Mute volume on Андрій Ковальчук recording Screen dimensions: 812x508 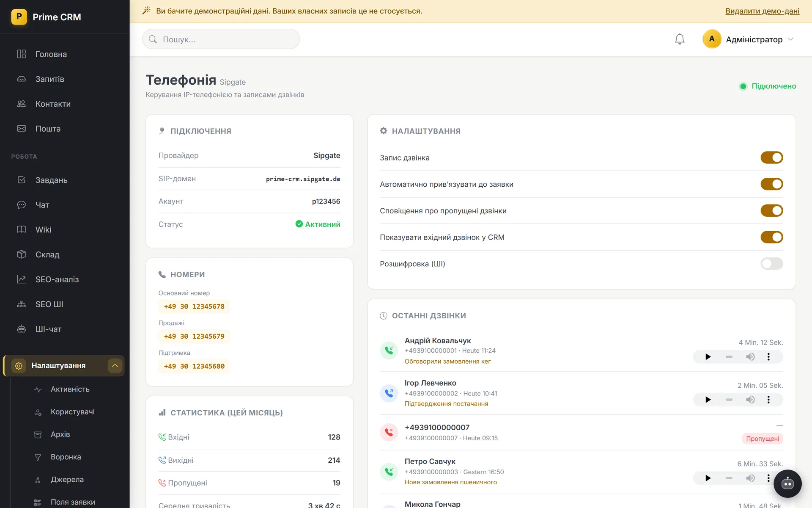tap(750, 357)
